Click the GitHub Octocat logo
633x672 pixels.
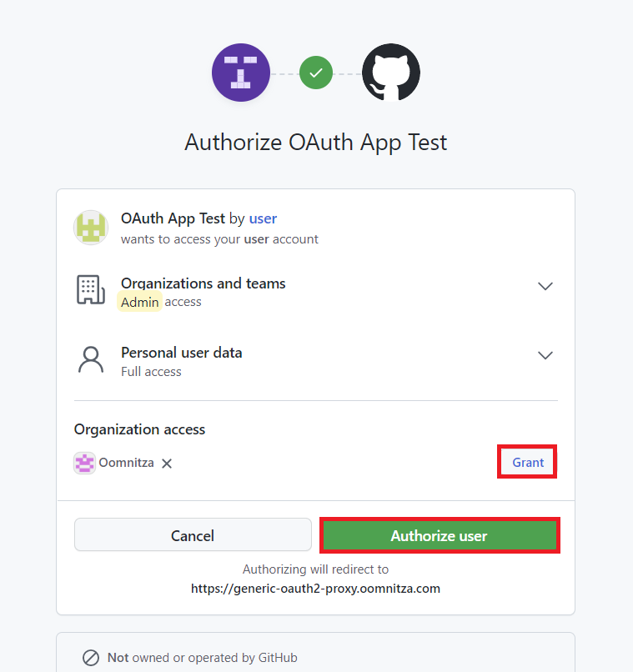tap(391, 73)
